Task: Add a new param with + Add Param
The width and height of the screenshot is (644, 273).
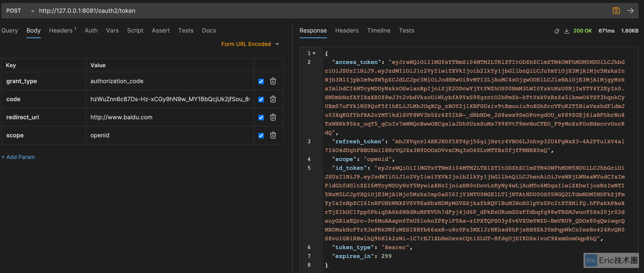Action: tap(18, 157)
